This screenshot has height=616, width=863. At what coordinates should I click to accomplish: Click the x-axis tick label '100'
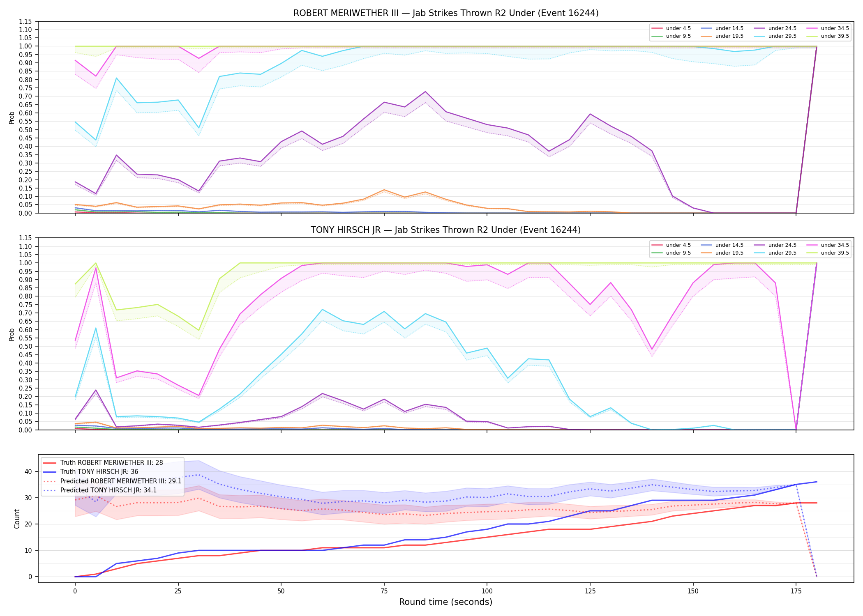click(487, 591)
